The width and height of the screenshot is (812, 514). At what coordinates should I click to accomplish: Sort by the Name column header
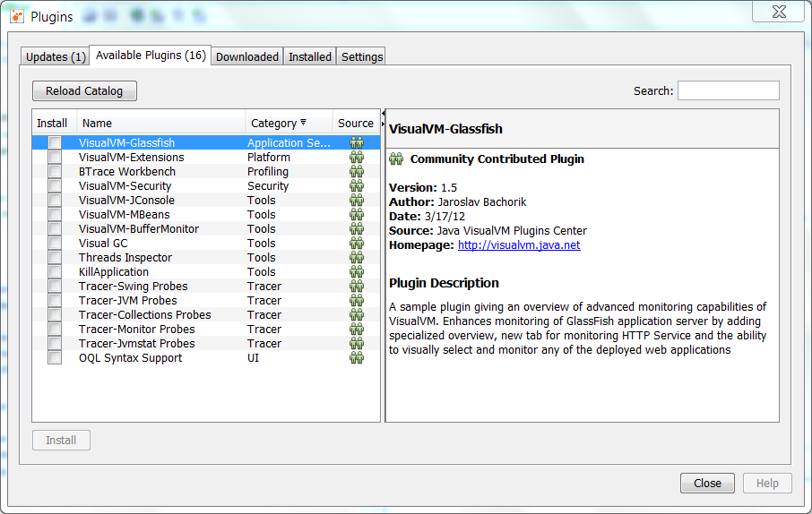pos(161,124)
